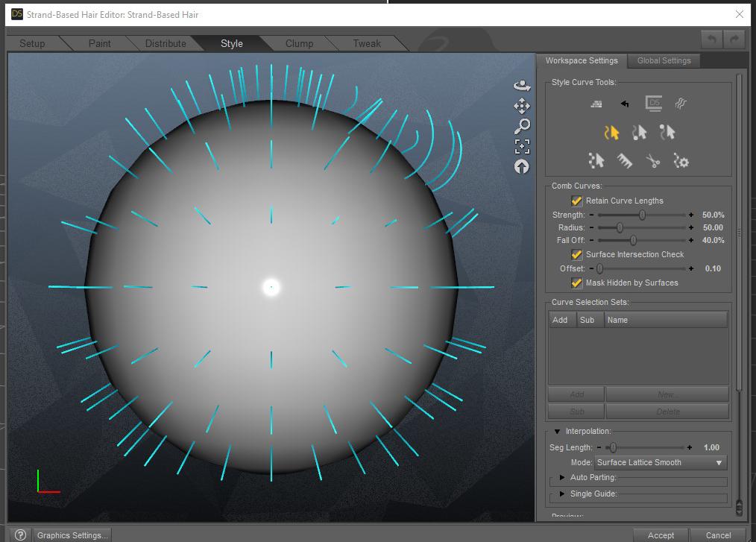Click the Radius slider handle
Image resolution: width=756 pixels, height=542 pixels.
(620, 227)
